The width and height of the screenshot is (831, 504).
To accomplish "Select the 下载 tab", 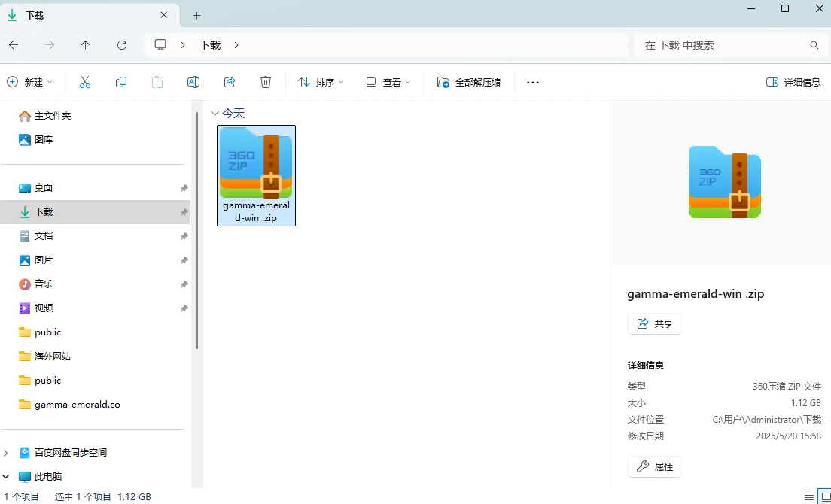I will point(89,15).
